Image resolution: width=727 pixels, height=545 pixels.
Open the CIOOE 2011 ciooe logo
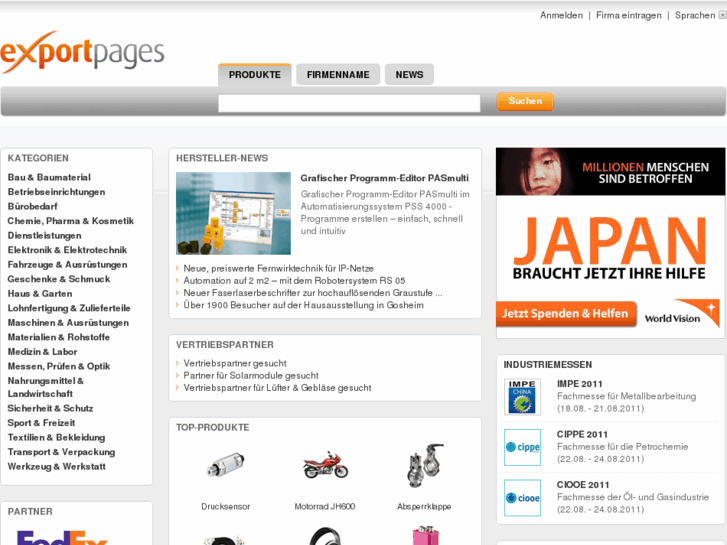(522, 497)
